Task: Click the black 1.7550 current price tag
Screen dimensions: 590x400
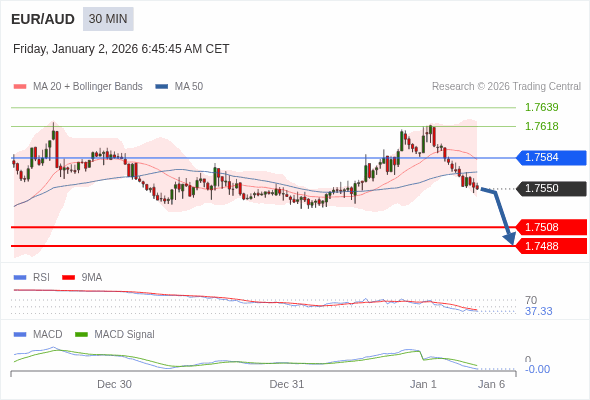Action: pyautogui.click(x=551, y=189)
